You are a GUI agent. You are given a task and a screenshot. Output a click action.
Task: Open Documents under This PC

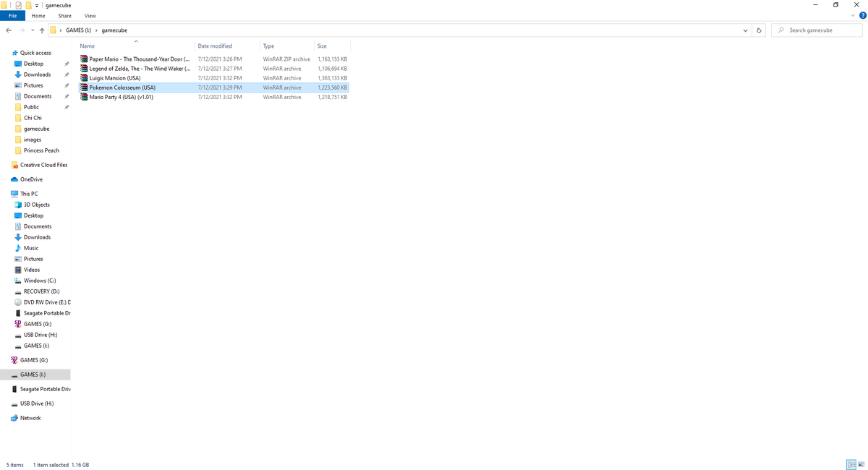pyautogui.click(x=38, y=226)
